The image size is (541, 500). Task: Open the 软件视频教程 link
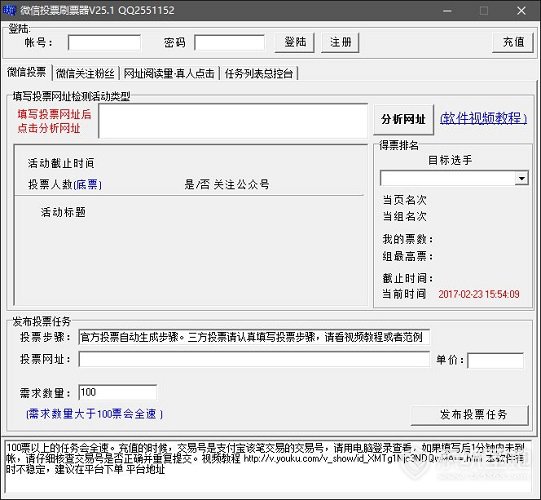483,118
